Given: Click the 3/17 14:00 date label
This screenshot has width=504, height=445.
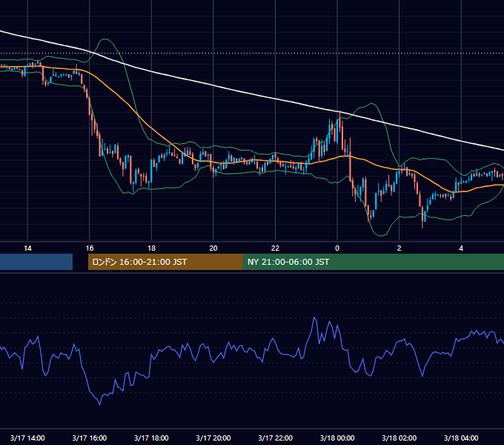Looking at the screenshot, I should [x=27, y=438].
